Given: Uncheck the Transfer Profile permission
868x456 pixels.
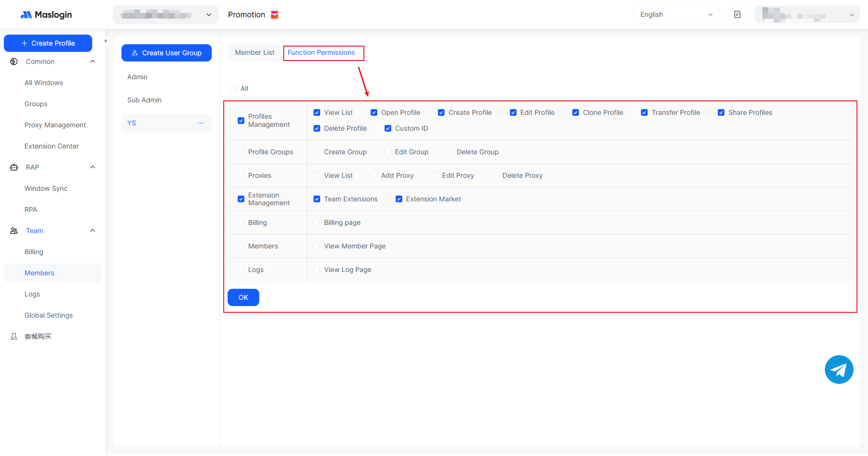Looking at the screenshot, I should pos(644,112).
